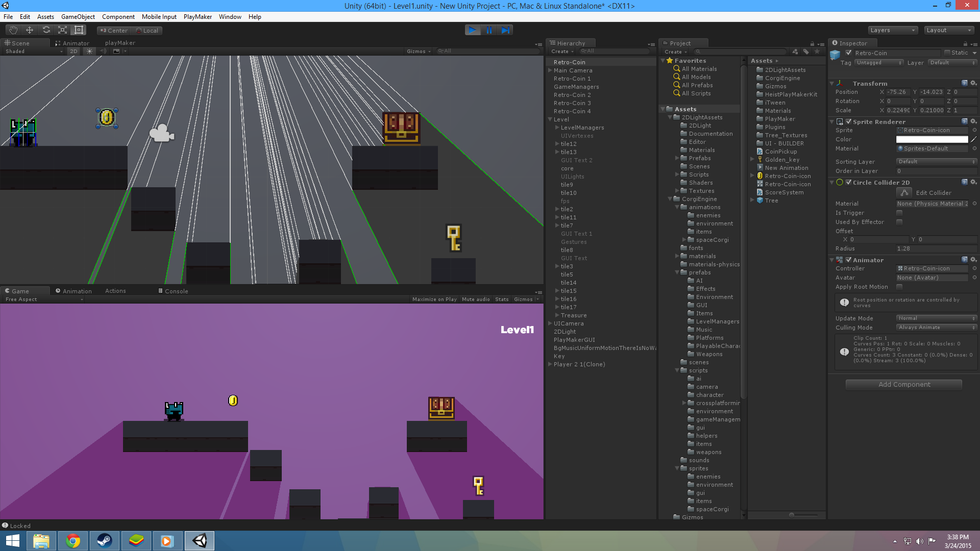The width and height of the screenshot is (980, 551).
Task: Open object picker for Sprites-Default material
Action: 974,148
